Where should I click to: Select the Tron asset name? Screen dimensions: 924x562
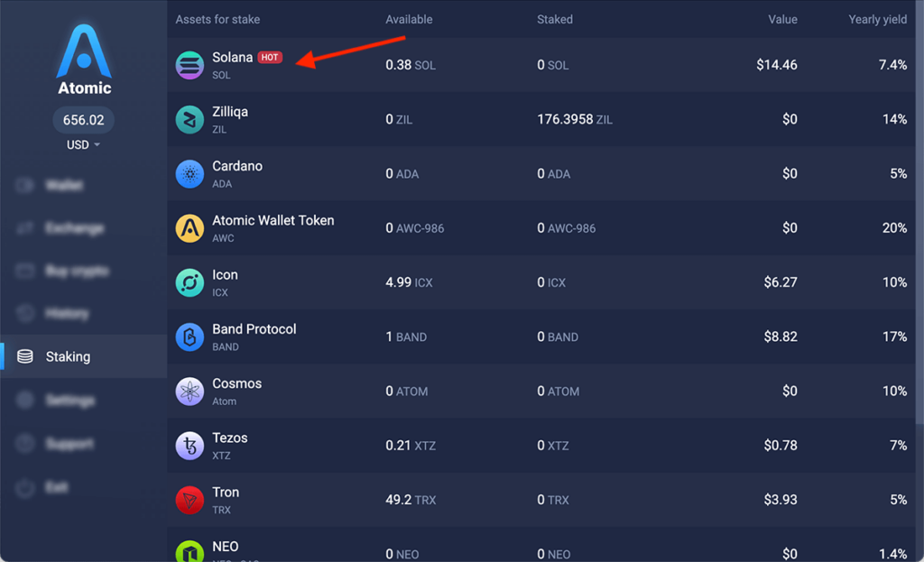click(x=225, y=493)
